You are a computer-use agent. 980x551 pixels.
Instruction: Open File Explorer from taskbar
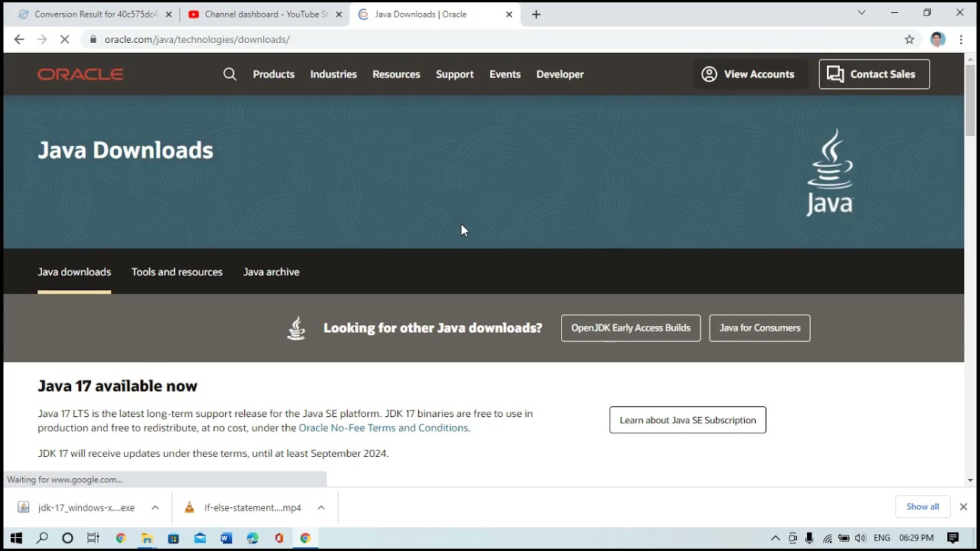coord(146,538)
